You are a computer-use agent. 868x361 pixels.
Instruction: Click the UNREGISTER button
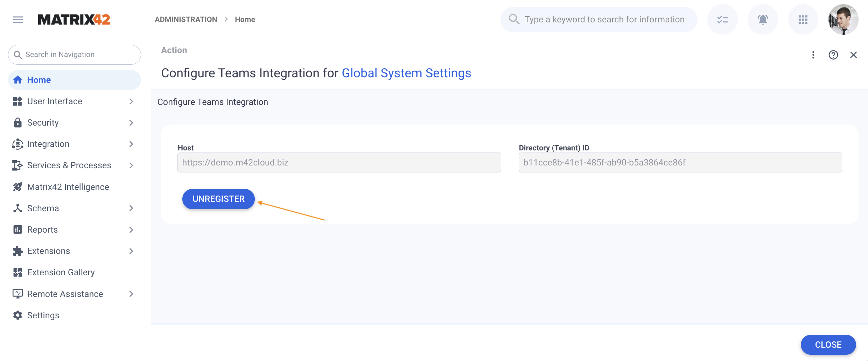[218, 199]
